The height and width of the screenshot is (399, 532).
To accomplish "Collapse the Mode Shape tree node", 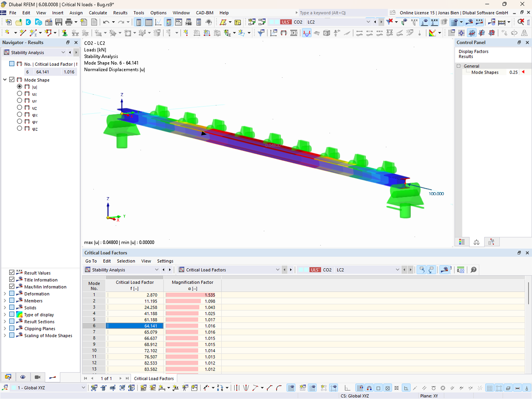I will (5, 80).
